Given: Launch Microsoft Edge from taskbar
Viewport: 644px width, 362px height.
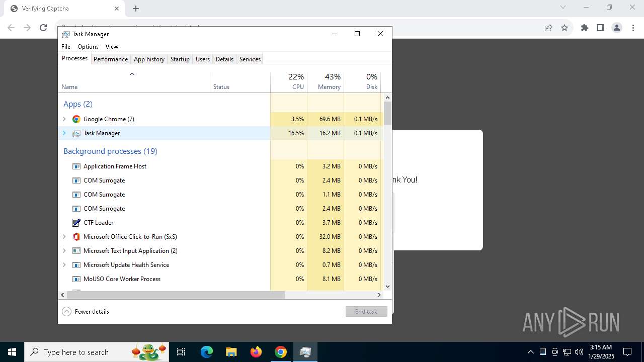Looking at the screenshot, I should [207, 352].
